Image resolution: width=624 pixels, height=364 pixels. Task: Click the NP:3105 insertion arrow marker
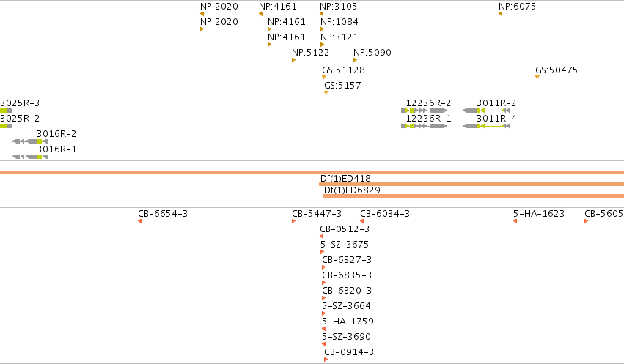322,15
